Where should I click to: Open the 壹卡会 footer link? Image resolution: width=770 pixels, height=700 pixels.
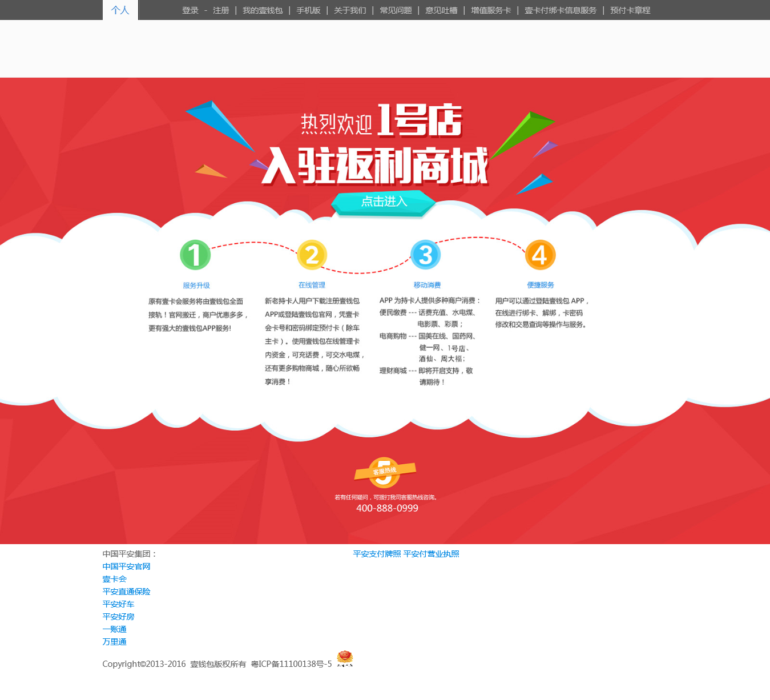(x=114, y=579)
